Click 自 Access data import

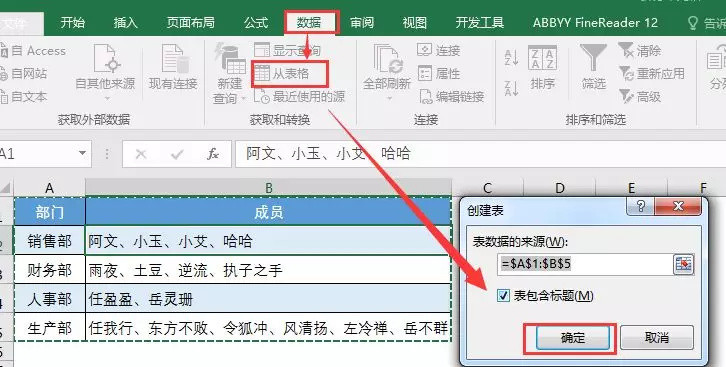33,50
